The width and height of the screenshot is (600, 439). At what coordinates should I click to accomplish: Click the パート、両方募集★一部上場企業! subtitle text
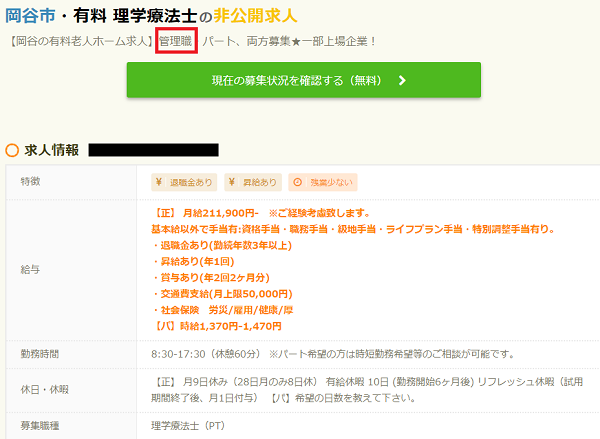click(289, 41)
